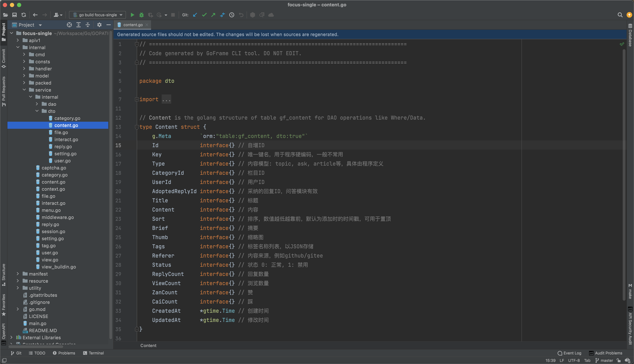Collapse the dto folder
634x364 pixels.
[x=37, y=111]
